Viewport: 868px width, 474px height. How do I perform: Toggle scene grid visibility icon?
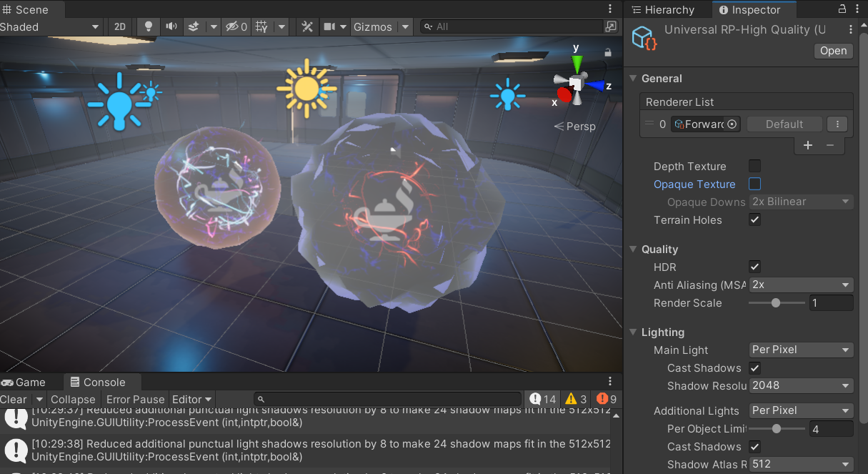tap(262, 26)
